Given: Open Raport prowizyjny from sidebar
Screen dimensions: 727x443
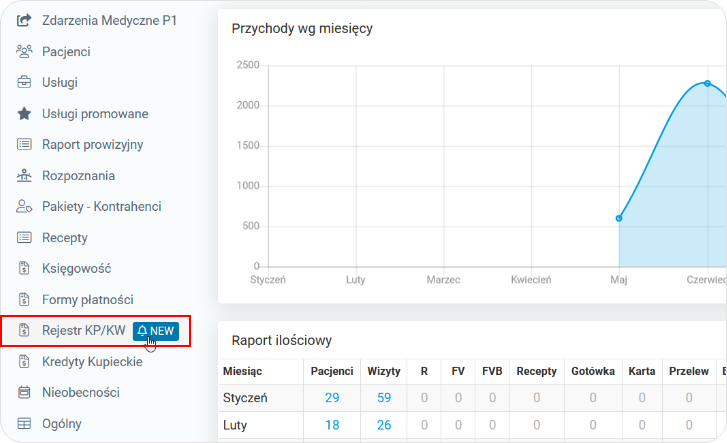Looking at the screenshot, I should point(92,144).
